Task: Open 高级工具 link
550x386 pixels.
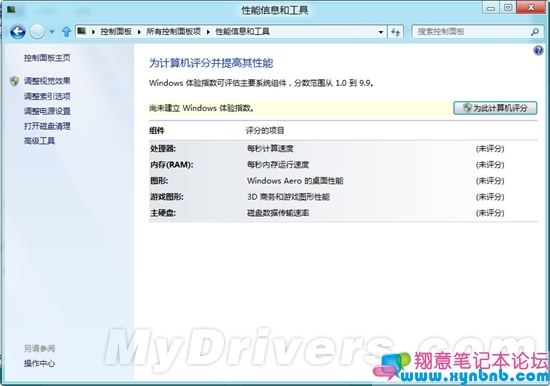Action: pos(39,141)
